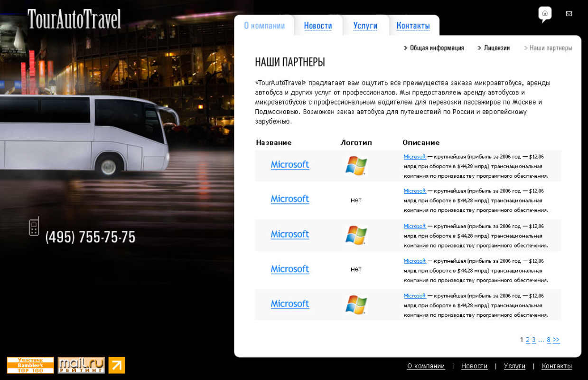Open the Новости tab
Screen dimensions: 588x380
coord(318,26)
